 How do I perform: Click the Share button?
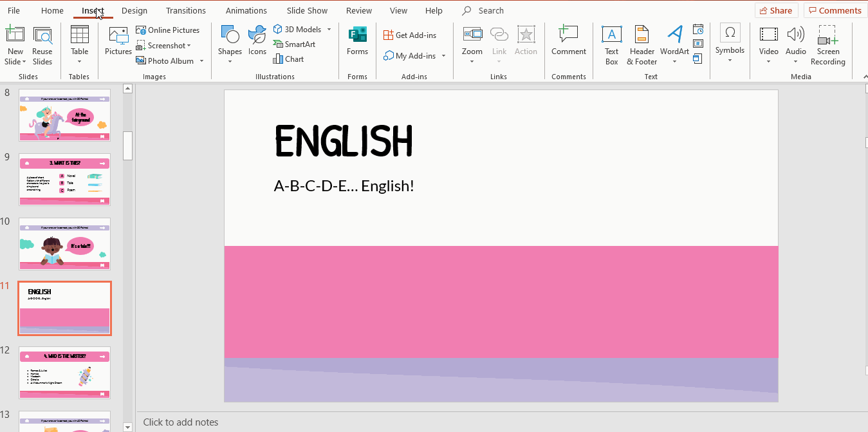click(x=776, y=10)
